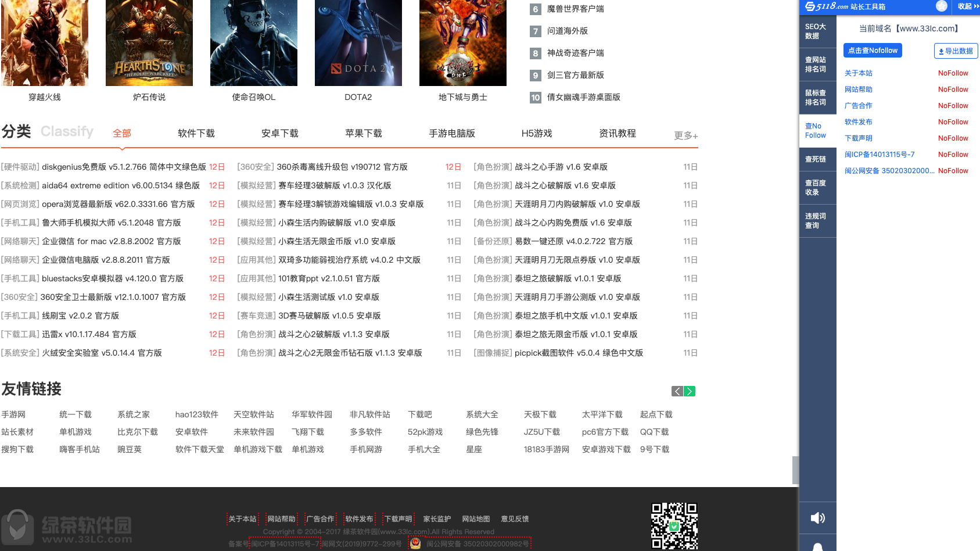Image resolution: width=980 pixels, height=551 pixels.
Task: Open 鼠标查排名词 in sidebar
Action: pos(818,98)
